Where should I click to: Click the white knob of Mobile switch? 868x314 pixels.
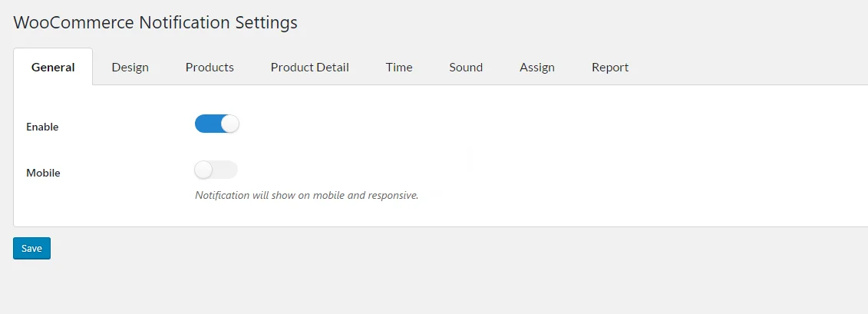(x=203, y=170)
